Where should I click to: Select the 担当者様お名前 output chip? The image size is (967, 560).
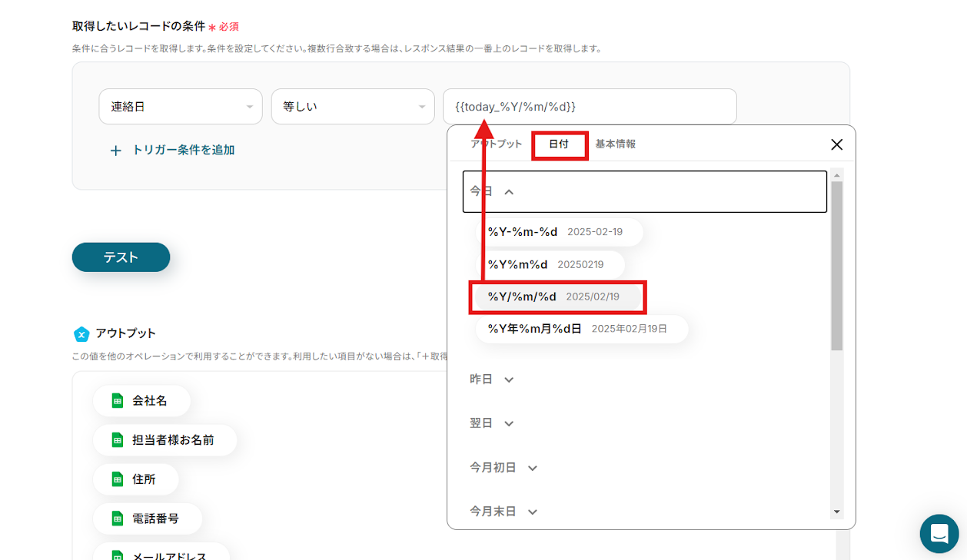(164, 440)
